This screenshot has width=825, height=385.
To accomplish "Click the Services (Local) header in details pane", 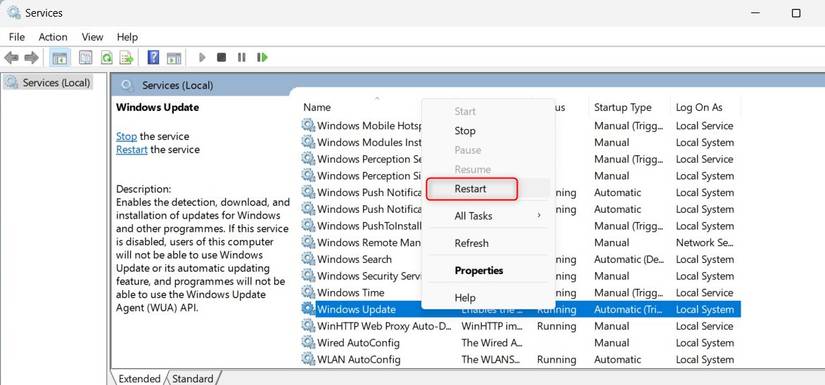I will [177, 85].
